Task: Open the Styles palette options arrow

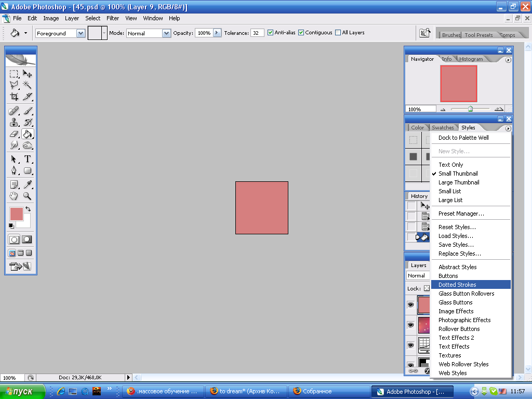Action: point(508,129)
